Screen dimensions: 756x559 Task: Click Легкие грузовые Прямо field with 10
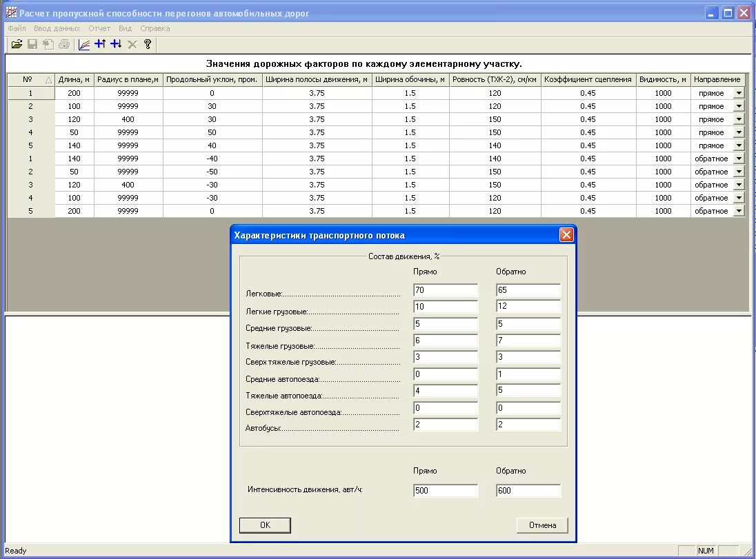[x=446, y=306]
